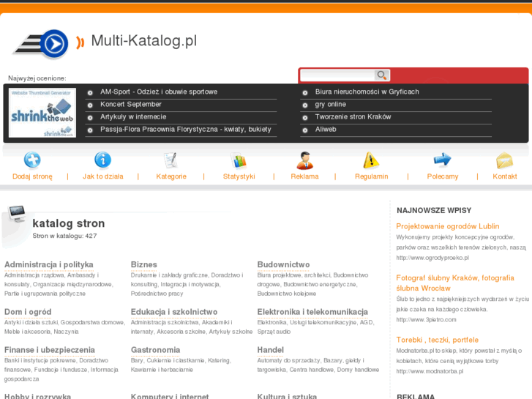Open Koncert September link
532x399 pixels.
coord(131,104)
